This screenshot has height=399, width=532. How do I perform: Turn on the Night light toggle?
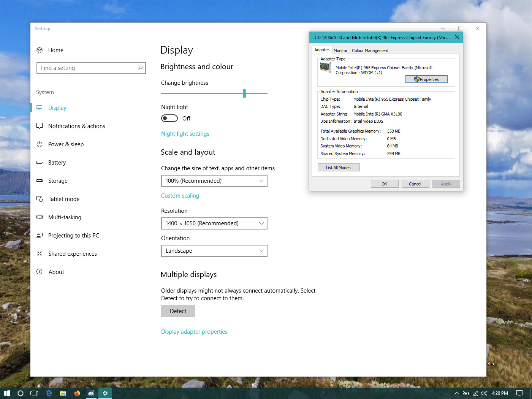169,118
